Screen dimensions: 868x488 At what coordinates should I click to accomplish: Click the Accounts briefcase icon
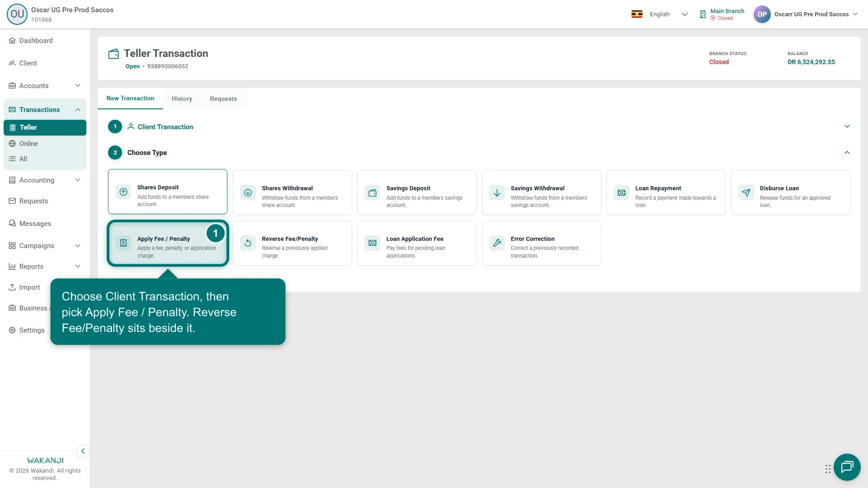click(12, 86)
